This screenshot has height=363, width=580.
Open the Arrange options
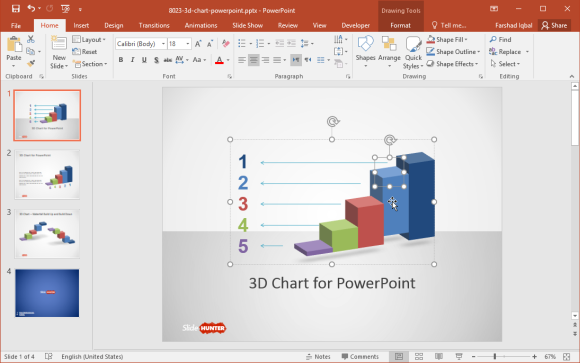click(389, 52)
